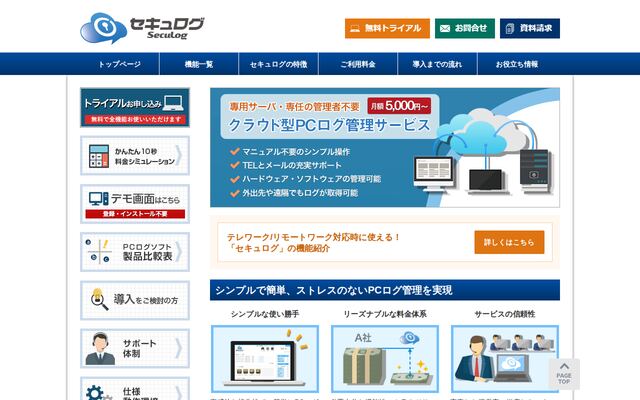Open PCログソフト 製品比較表 link text
Screen dimensions: 640x400
click(147, 252)
